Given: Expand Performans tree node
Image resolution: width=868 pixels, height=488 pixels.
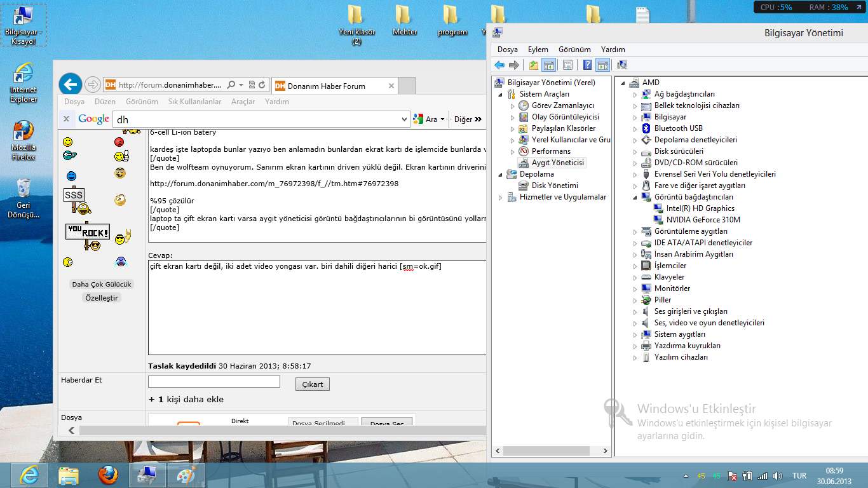Looking at the screenshot, I should pyautogui.click(x=513, y=151).
